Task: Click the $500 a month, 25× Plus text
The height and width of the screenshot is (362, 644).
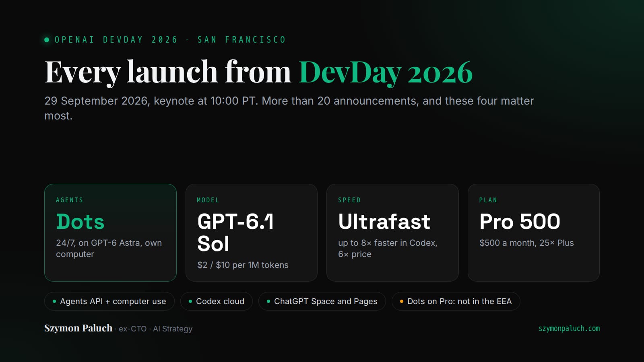Action: [526, 243]
